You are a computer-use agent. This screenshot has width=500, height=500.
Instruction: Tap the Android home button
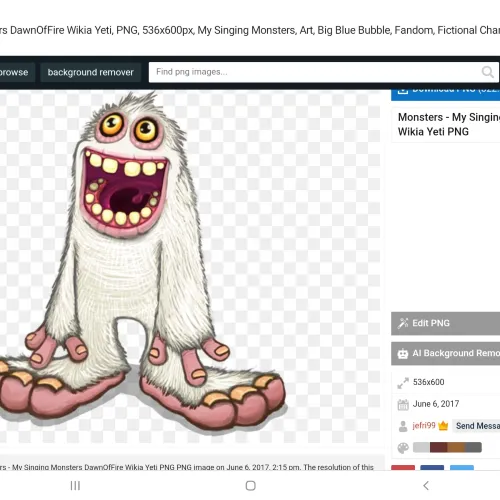[250, 485]
